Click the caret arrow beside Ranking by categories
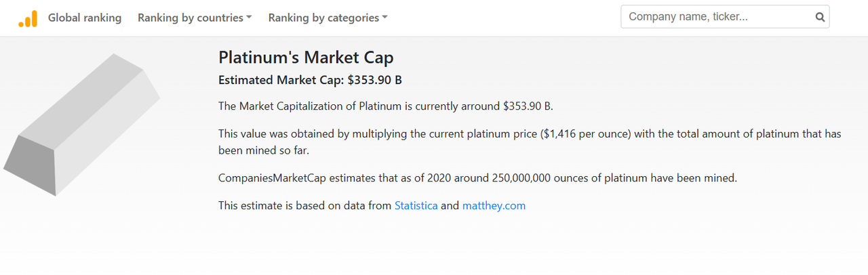Screen dimensions: 868x275 (x=384, y=18)
